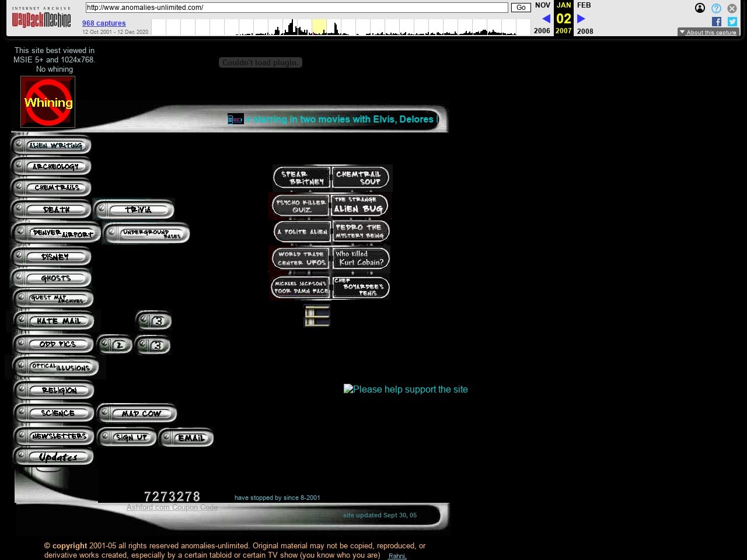Open the 968 captures link

104,23
